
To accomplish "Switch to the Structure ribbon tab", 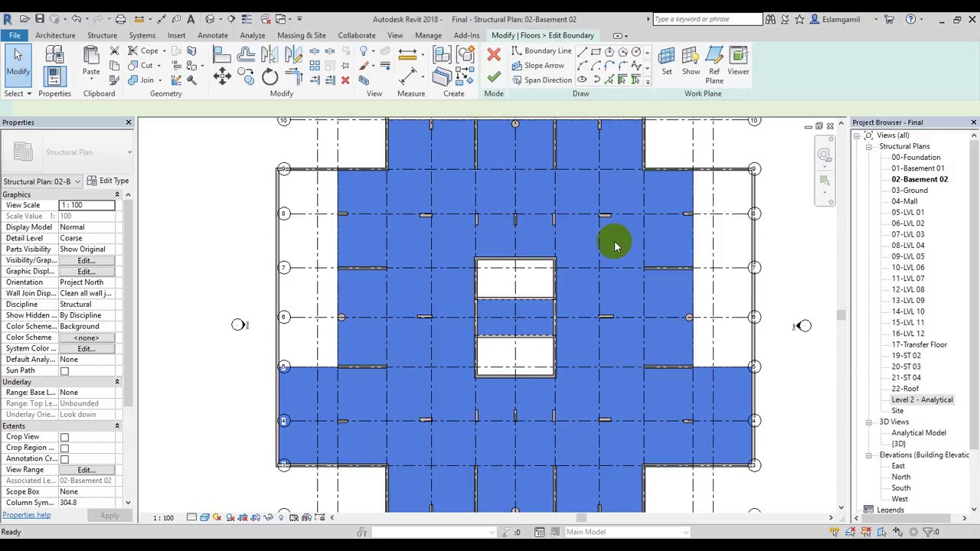I will tap(102, 35).
